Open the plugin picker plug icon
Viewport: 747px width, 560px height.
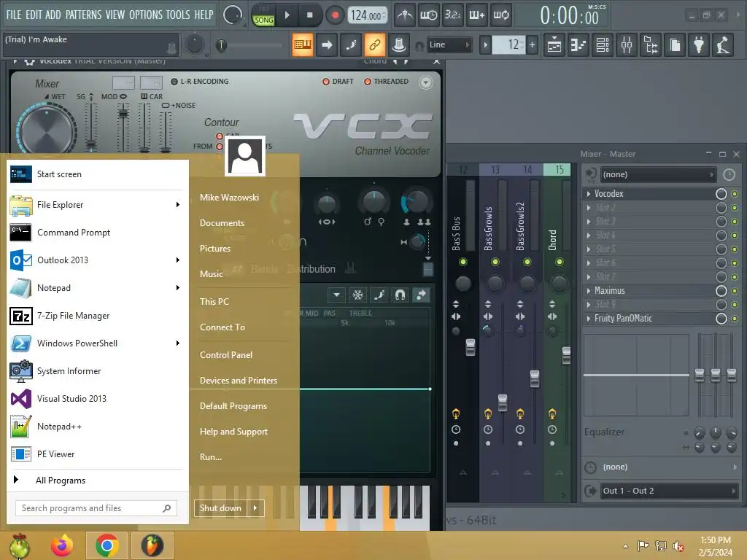click(699, 45)
